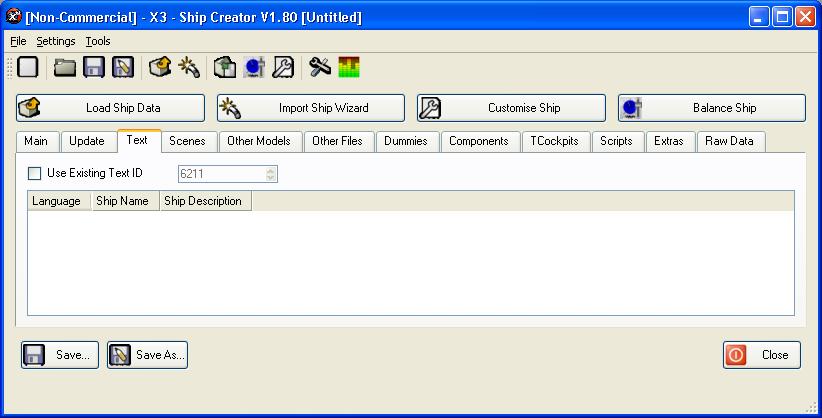822x418 pixels.
Task: Open the Tools menu
Action: [98, 41]
